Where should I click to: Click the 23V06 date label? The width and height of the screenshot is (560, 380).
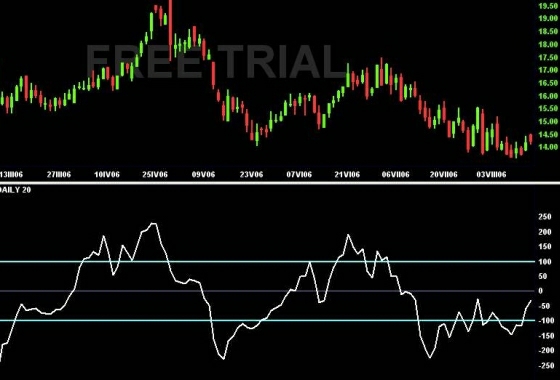click(251, 175)
